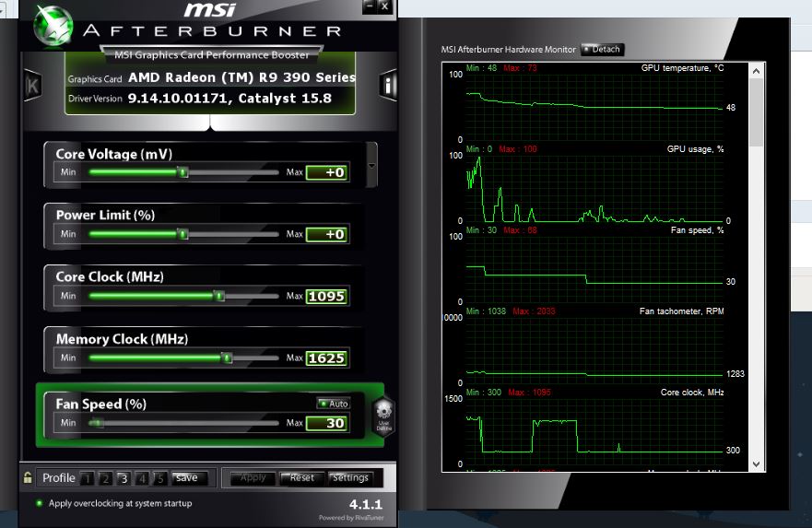Click the hardware monitor scrollbar thumb
Viewport: 812px width, 528px height.
click(756, 111)
